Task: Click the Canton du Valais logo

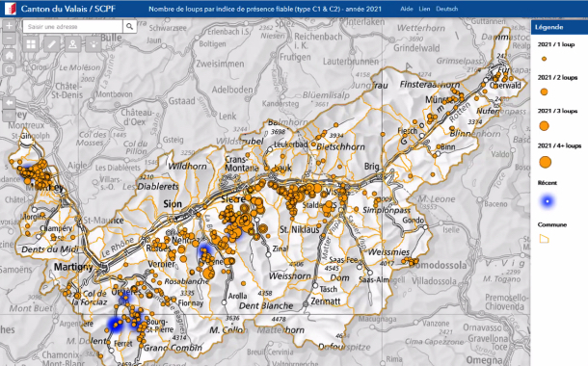Action: [11, 9]
